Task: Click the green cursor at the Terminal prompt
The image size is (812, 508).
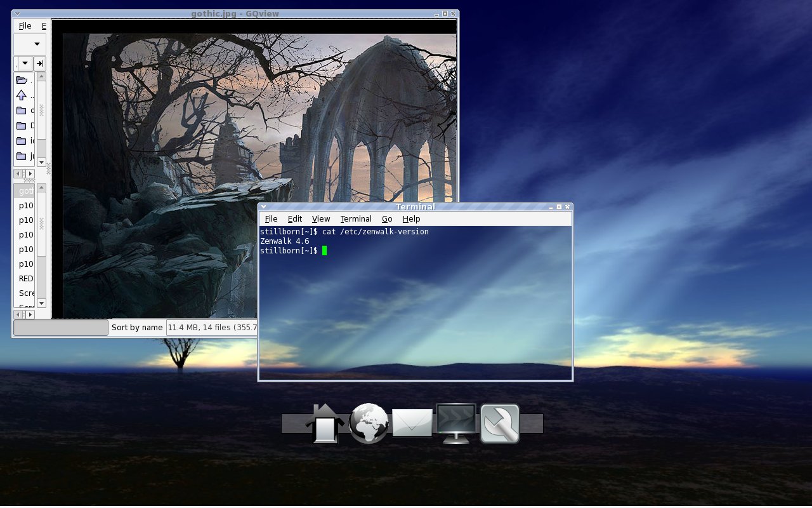Action: 324,251
